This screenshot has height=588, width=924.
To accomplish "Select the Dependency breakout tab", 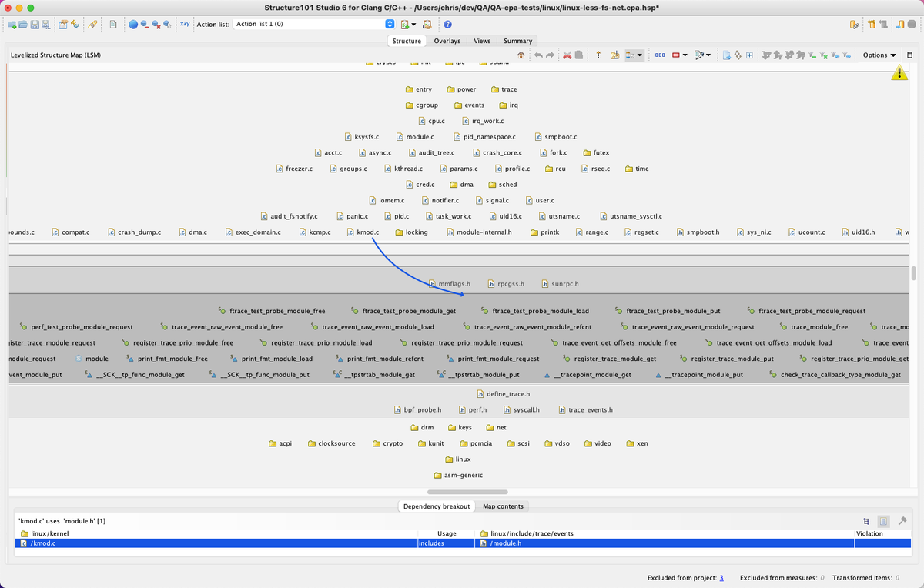I will pos(436,506).
